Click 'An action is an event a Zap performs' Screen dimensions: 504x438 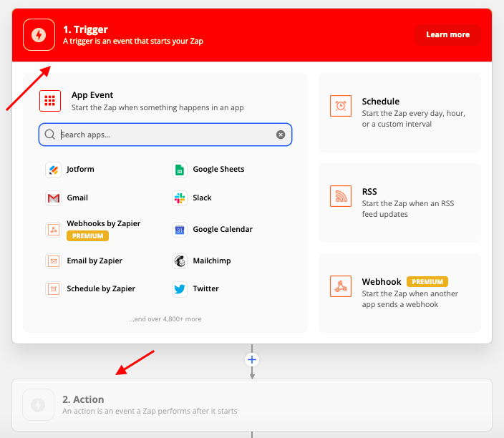tap(150, 411)
